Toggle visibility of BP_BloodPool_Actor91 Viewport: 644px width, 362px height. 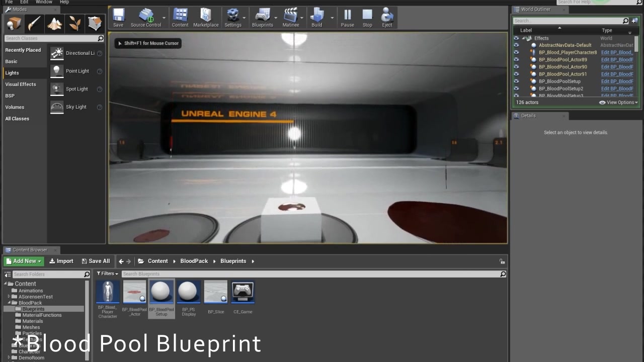click(516, 74)
